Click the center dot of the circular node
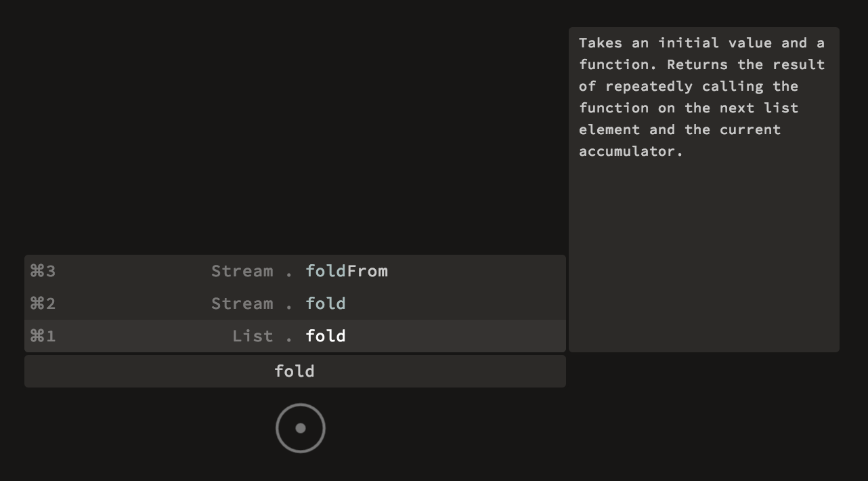This screenshot has width=868, height=481. point(301,428)
